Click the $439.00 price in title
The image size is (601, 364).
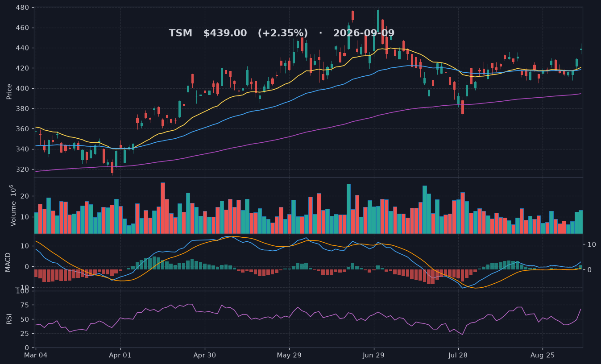point(225,33)
